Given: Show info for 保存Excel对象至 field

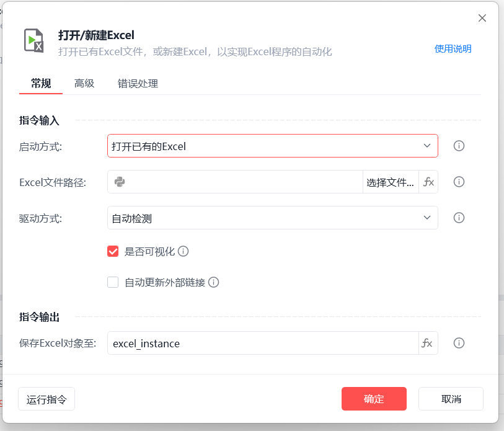Looking at the screenshot, I should (x=459, y=343).
